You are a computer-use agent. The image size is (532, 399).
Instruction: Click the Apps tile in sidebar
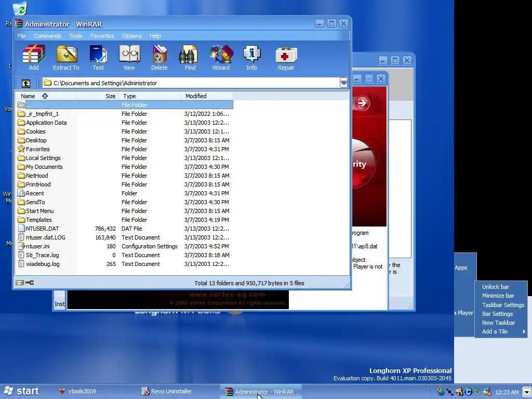point(461,268)
